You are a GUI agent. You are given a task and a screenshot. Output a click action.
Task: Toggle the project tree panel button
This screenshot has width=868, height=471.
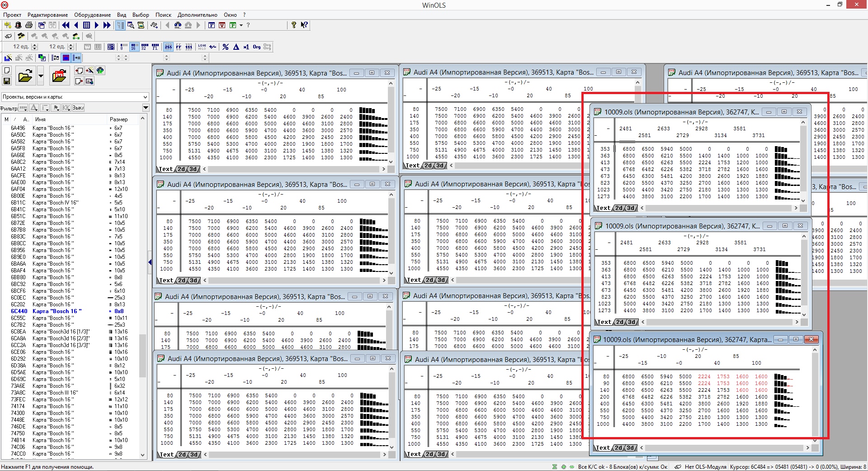point(120,25)
